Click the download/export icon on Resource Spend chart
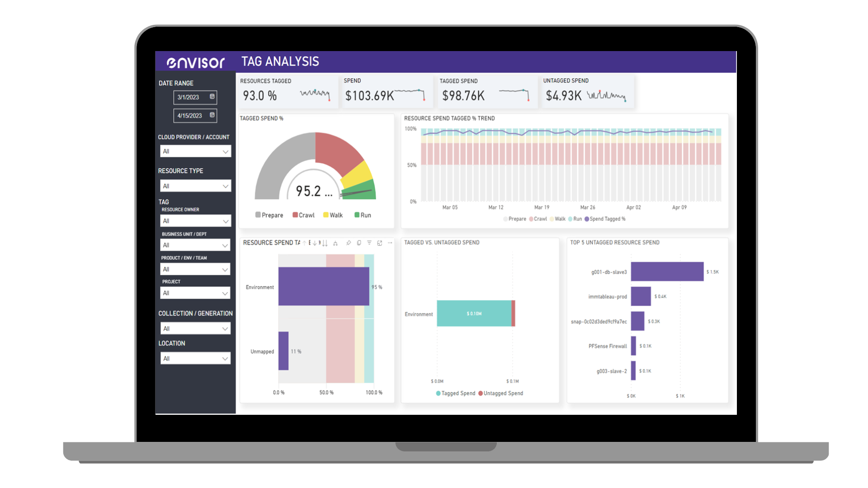The image size is (868, 488). tap(381, 243)
